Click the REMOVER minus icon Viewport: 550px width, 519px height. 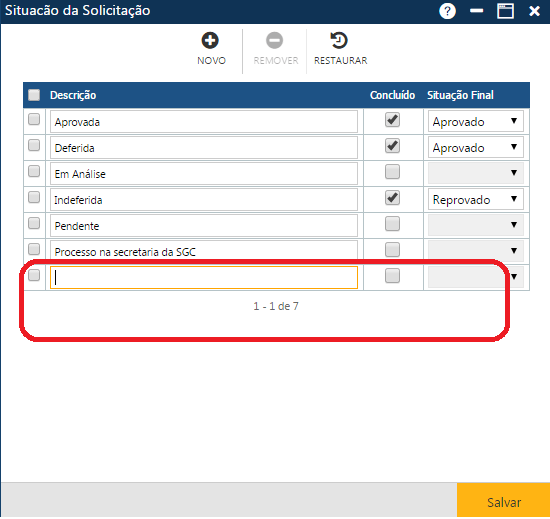pyautogui.click(x=274, y=40)
